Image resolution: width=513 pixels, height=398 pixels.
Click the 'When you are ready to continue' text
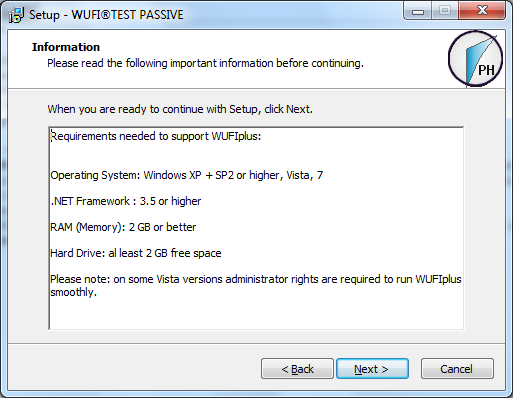(x=180, y=109)
